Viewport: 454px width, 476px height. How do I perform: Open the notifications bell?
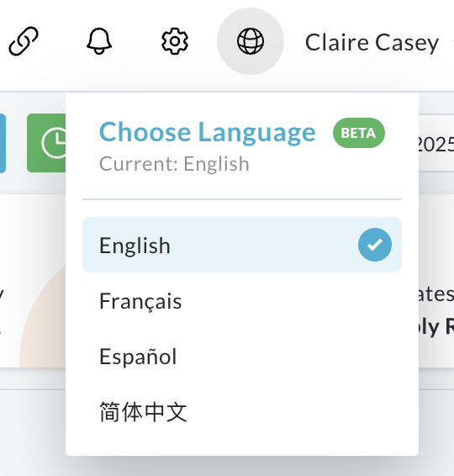[99, 41]
